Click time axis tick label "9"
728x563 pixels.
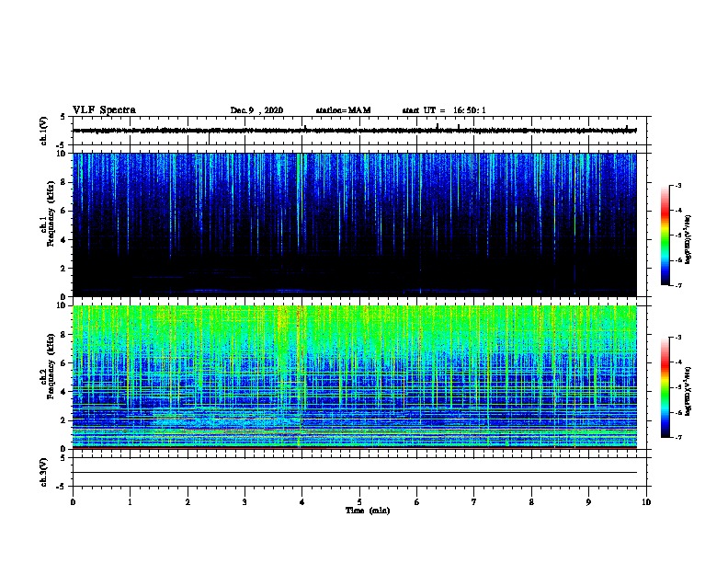point(588,502)
